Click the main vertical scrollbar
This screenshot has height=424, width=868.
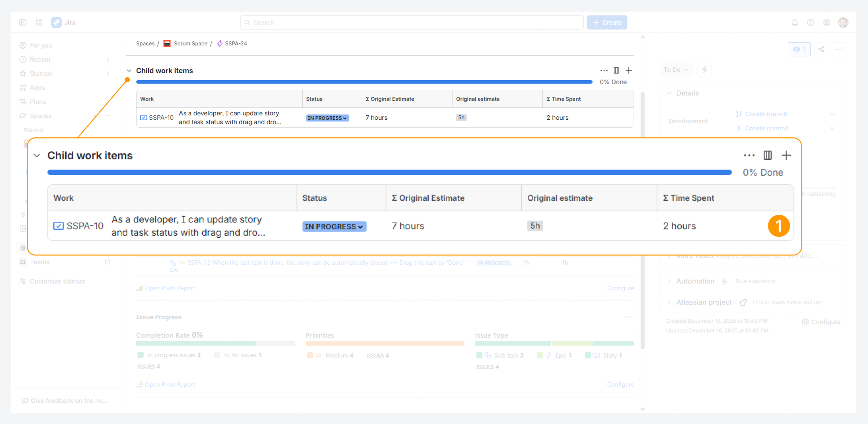[642, 220]
